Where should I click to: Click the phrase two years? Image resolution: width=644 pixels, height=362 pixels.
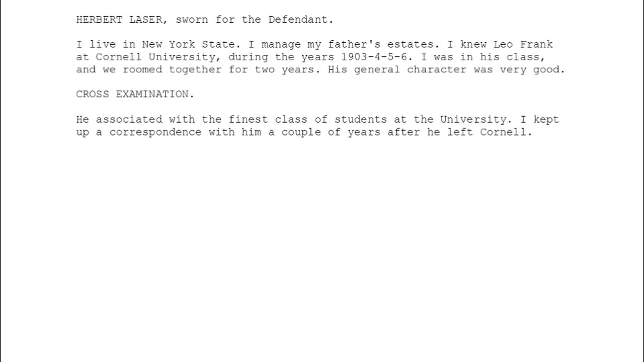[x=284, y=70]
